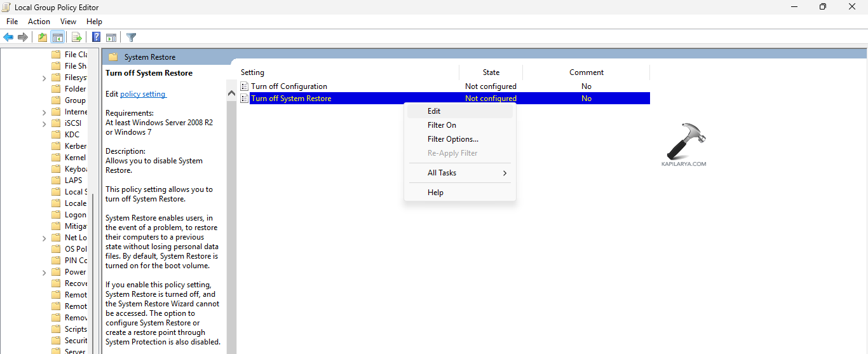
Task: Select the Locale tree item label
Action: [76, 203]
